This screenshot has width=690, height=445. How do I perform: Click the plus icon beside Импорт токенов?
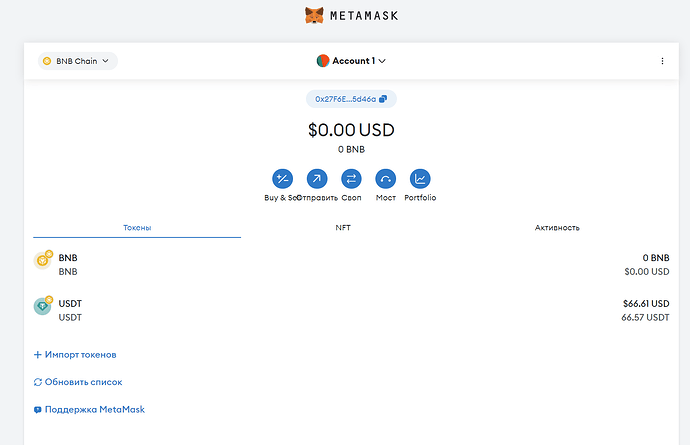38,355
